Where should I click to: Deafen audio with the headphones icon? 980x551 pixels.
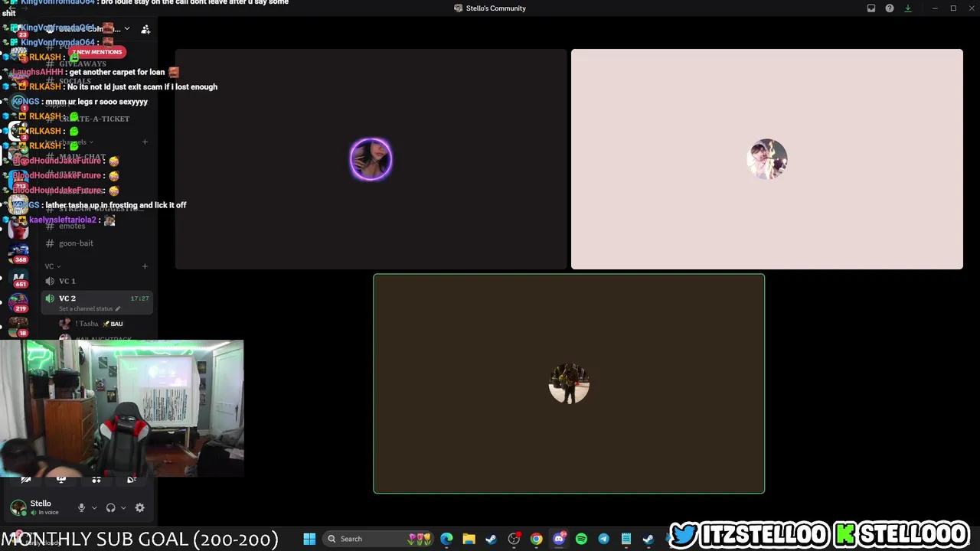(111, 507)
